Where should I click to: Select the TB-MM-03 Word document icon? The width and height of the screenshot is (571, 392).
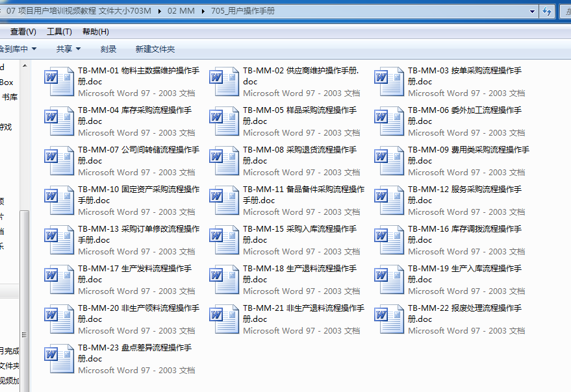pos(389,82)
